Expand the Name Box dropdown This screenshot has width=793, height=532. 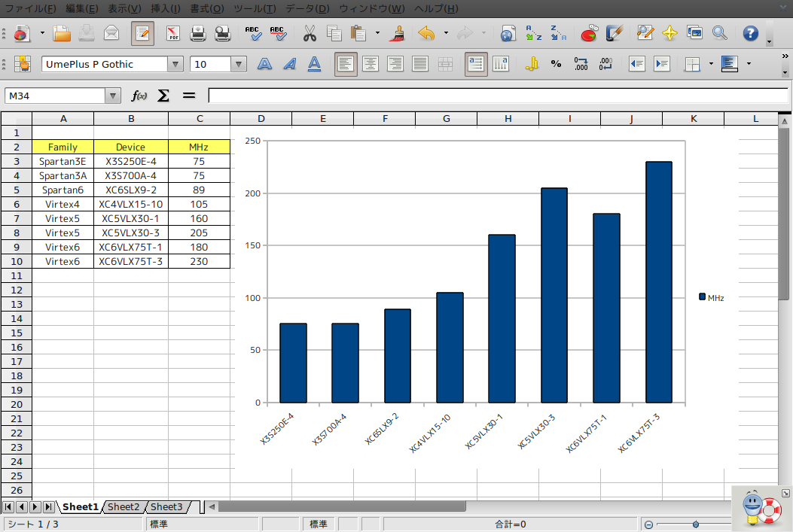click(113, 96)
